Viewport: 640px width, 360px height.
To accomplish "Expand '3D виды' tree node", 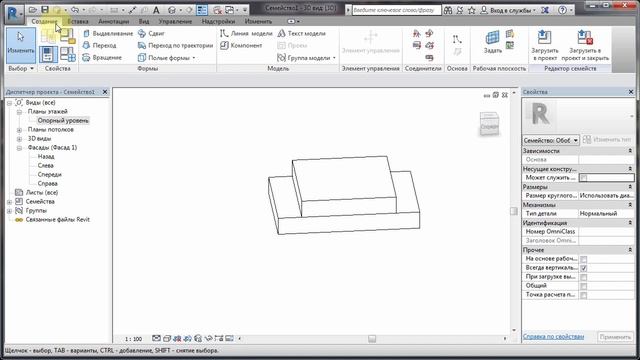I will coord(19,139).
